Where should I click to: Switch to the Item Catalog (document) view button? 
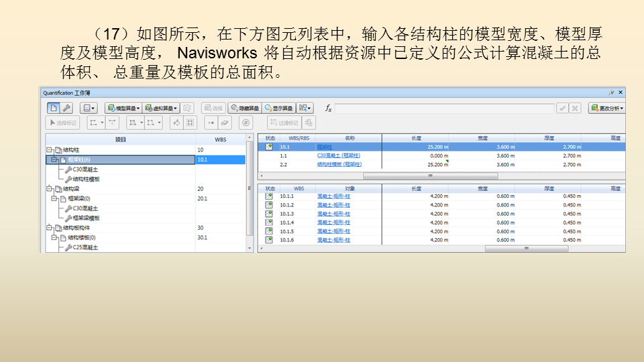pos(54,108)
